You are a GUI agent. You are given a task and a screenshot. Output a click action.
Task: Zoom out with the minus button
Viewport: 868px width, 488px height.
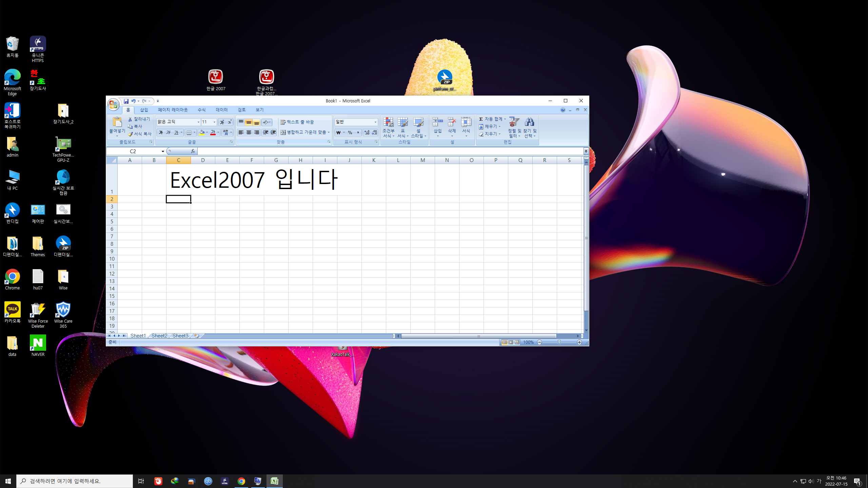[x=539, y=342]
